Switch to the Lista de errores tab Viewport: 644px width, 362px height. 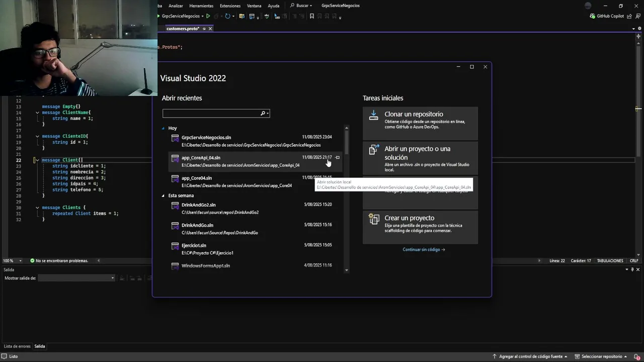click(x=17, y=346)
